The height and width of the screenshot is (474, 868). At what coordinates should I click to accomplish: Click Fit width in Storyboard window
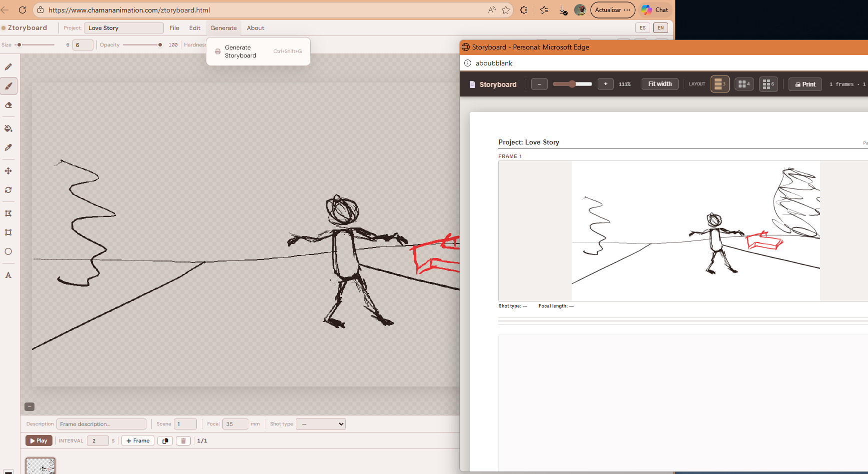660,84
